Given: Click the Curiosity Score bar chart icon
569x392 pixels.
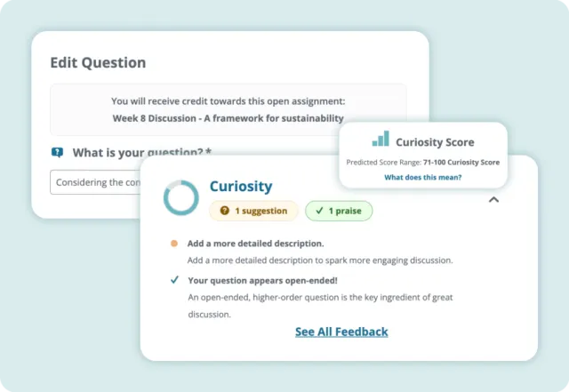Looking at the screenshot, I should point(381,140).
